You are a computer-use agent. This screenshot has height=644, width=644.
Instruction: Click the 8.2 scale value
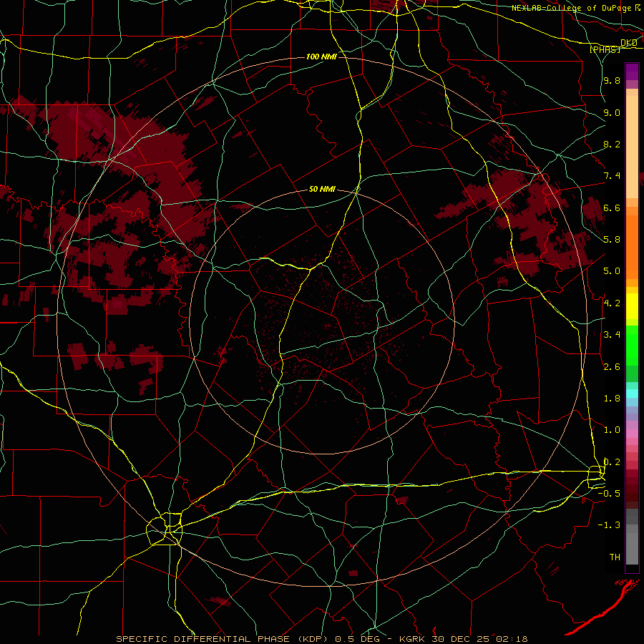coord(612,144)
